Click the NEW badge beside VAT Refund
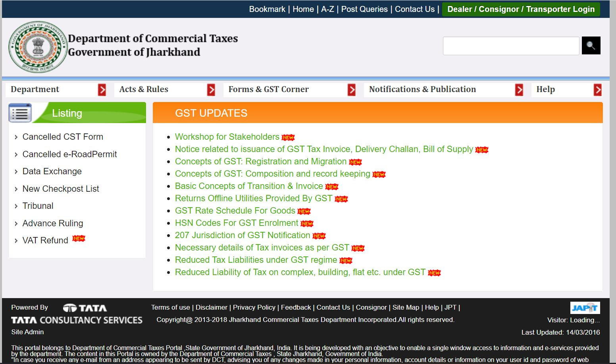This screenshot has width=616, height=364. pyautogui.click(x=79, y=239)
